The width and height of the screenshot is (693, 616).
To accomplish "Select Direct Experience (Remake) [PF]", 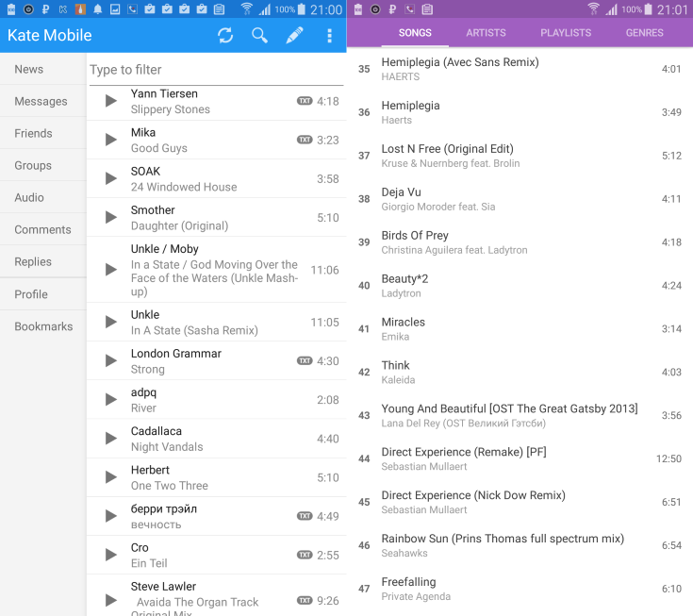I will pos(520,459).
